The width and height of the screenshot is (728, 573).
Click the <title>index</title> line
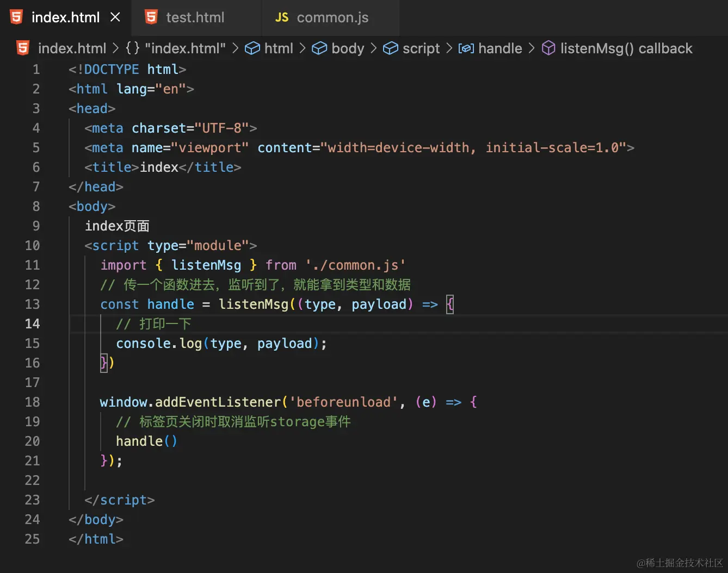pyautogui.click(x=163, y=167)
